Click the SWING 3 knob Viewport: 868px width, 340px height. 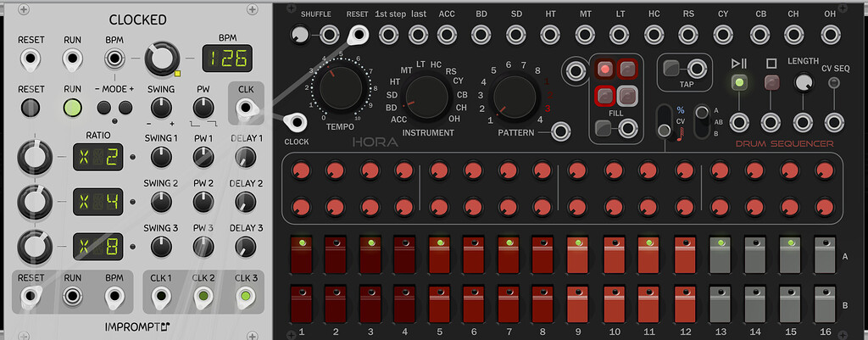coord(161,247)
